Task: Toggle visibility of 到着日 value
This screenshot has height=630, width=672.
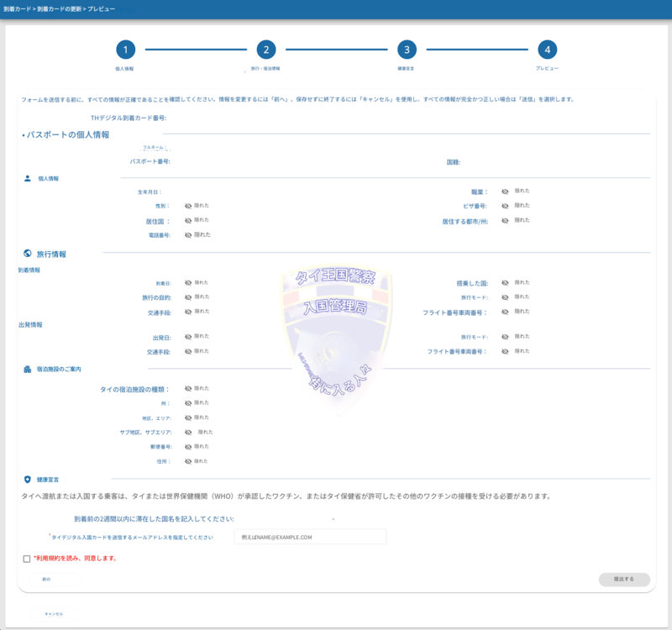Action: pos(188,283)
